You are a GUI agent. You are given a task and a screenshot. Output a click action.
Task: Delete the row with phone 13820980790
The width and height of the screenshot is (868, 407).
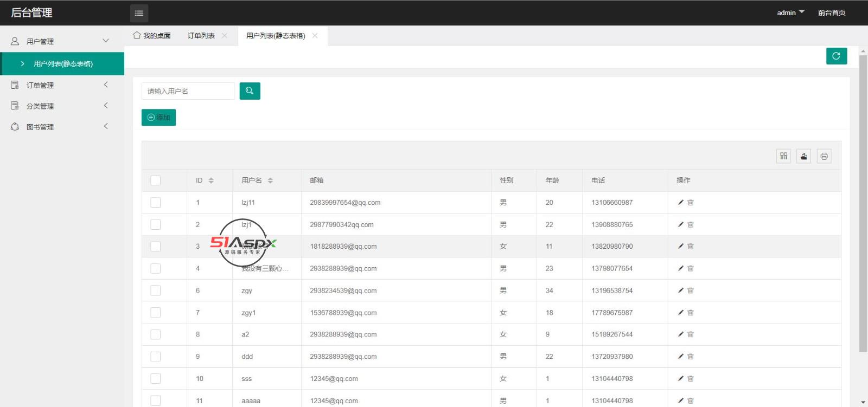(691, 246)
